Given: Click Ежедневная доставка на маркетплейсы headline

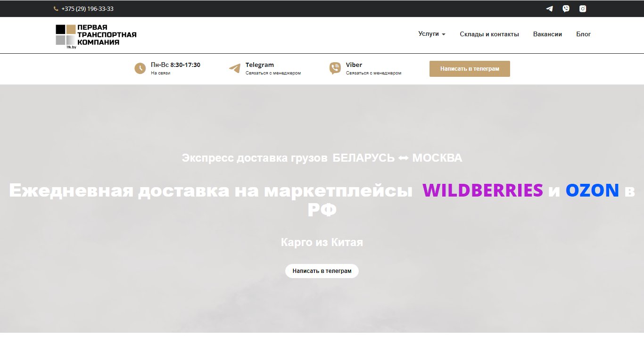Looking at the screenshot, I should (211, 190).
